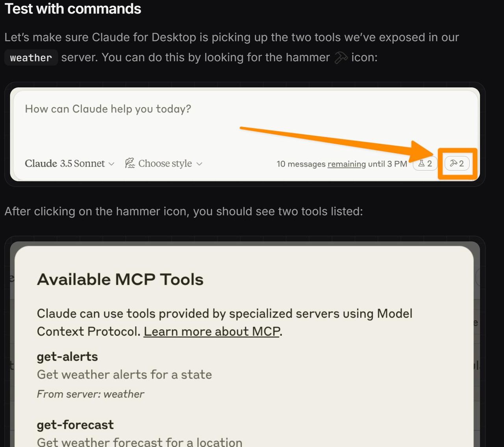Expand the chevron after Choose style
This screenshot has height=447, width=504.
pyautogui.click(x=199, y=164)
